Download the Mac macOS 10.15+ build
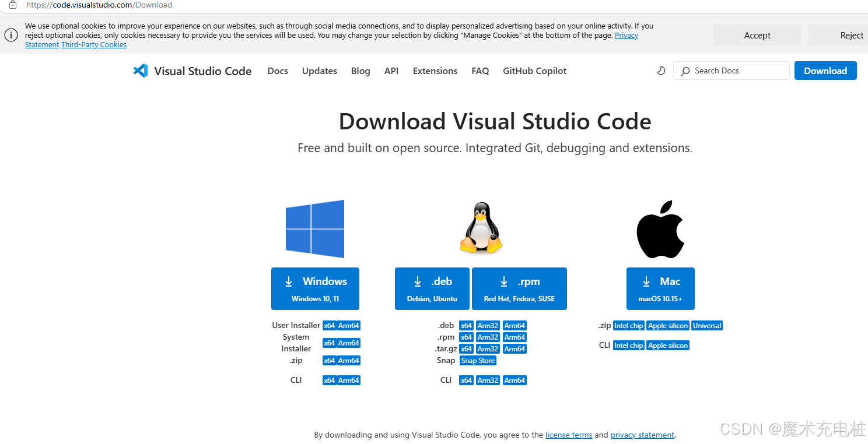Viewport: 868px width, 444px height. point(660,288)
